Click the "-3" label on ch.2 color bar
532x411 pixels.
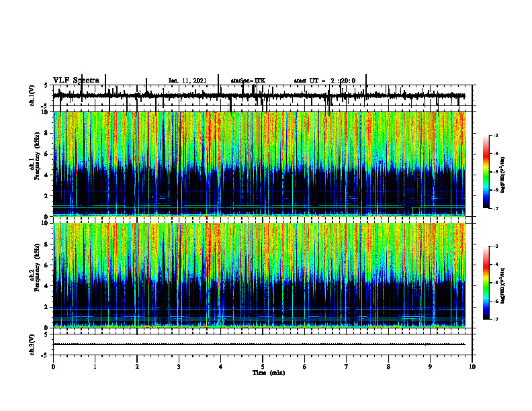click(496, 246)
